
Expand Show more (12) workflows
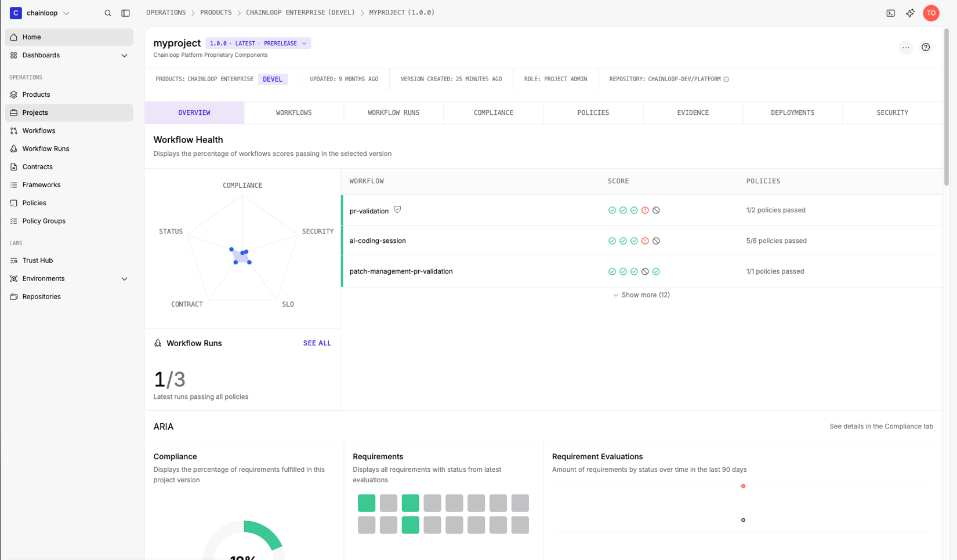click(641, 295)
